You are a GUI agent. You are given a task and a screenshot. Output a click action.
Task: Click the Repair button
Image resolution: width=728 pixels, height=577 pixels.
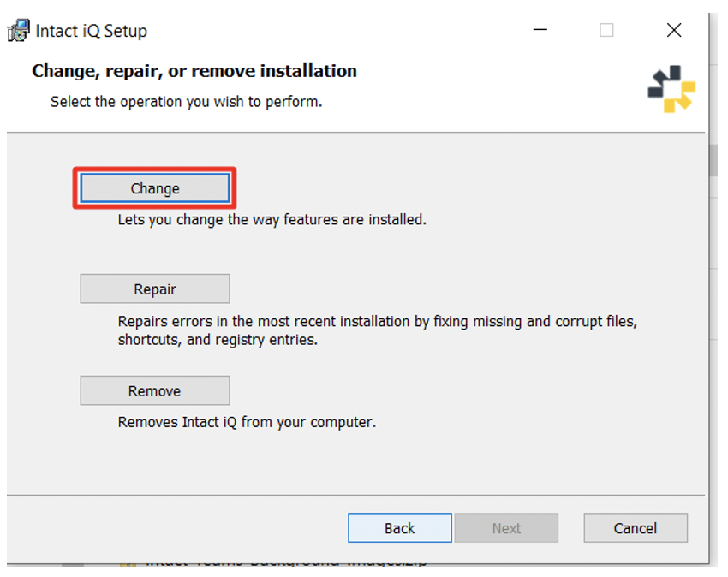pos(155,288)
